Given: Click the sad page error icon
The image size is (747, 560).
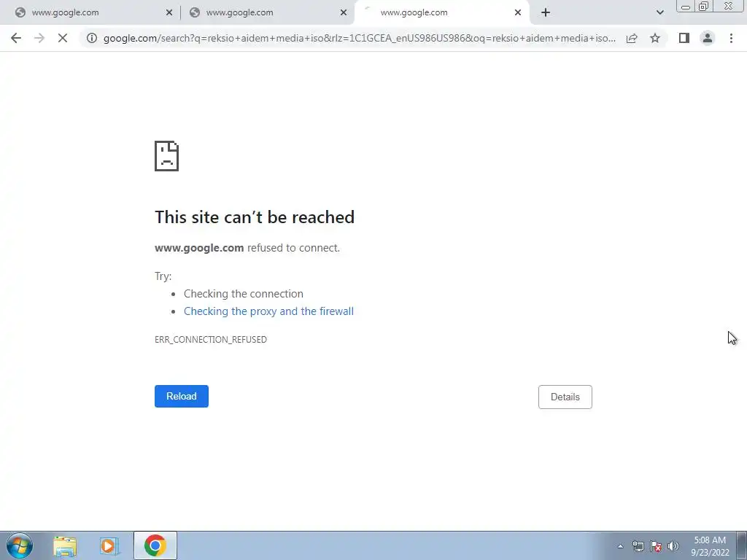Looking at the screenshot, I should [167, 156].
